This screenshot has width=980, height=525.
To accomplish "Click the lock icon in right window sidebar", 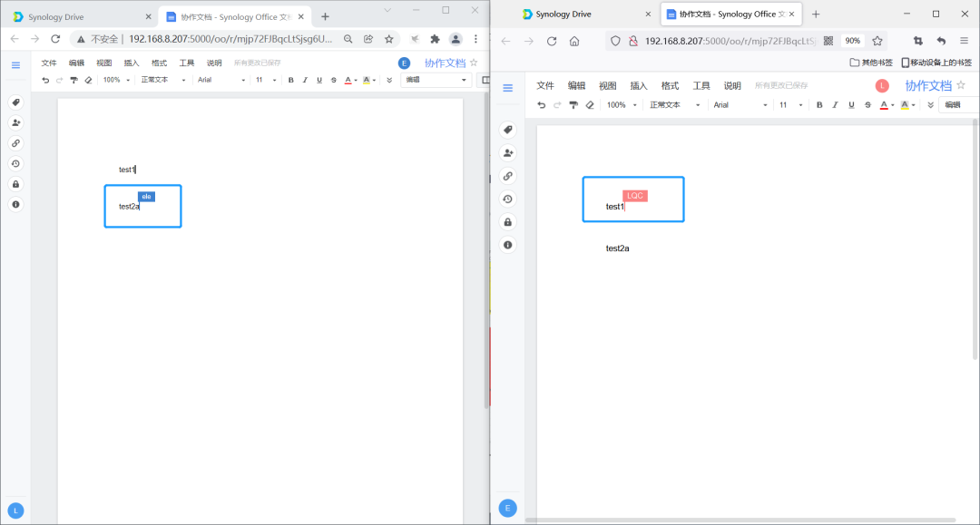I will 507,222.
